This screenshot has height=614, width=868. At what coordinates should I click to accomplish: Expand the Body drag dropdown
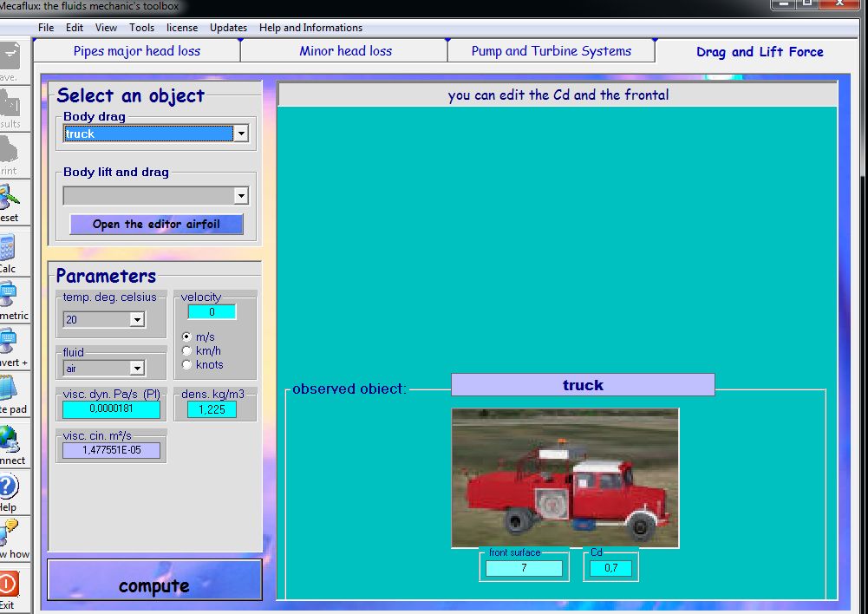(241, 134)
